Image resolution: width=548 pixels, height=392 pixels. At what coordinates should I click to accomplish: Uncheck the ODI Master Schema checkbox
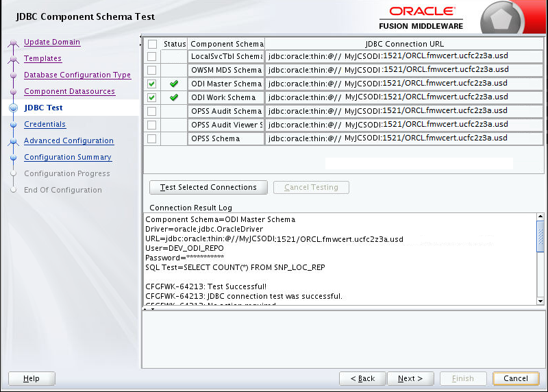[151, 84]
